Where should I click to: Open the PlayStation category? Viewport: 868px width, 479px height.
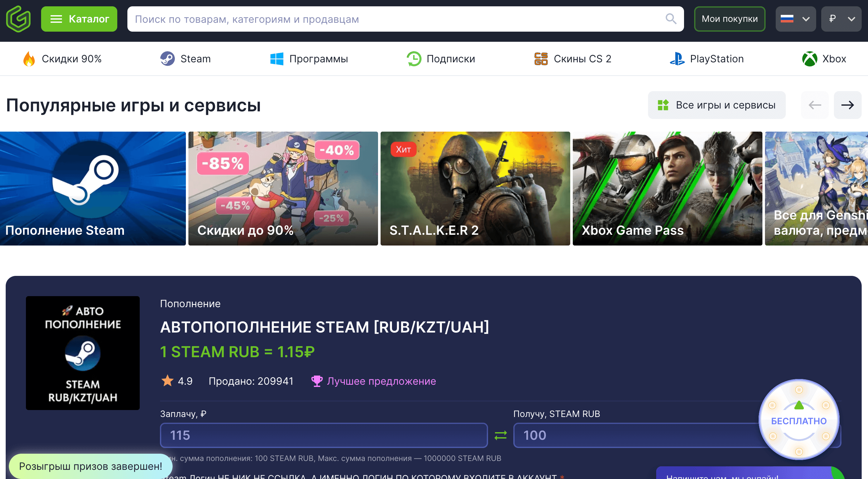point(706,59)
